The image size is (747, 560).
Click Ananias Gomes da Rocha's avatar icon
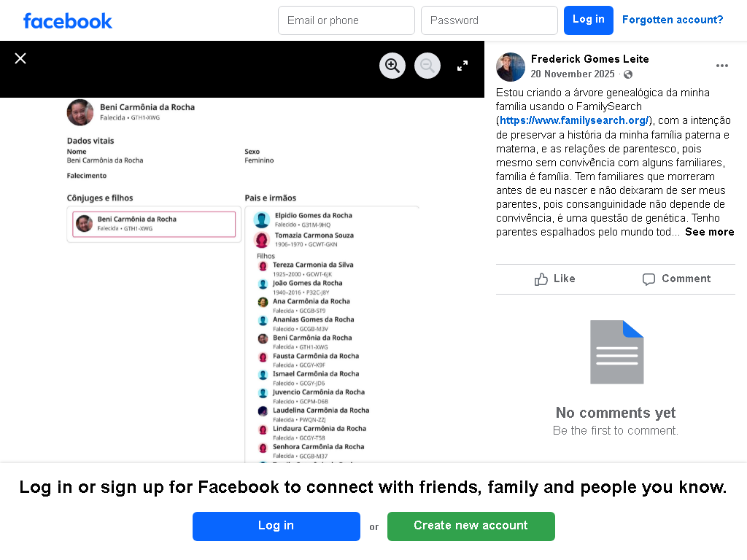[263, 321]
